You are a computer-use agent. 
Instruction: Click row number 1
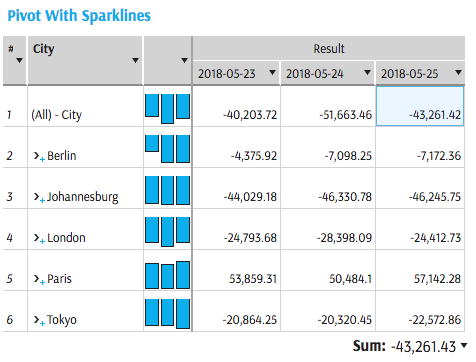pyautogui.click(x=9, y=115)
